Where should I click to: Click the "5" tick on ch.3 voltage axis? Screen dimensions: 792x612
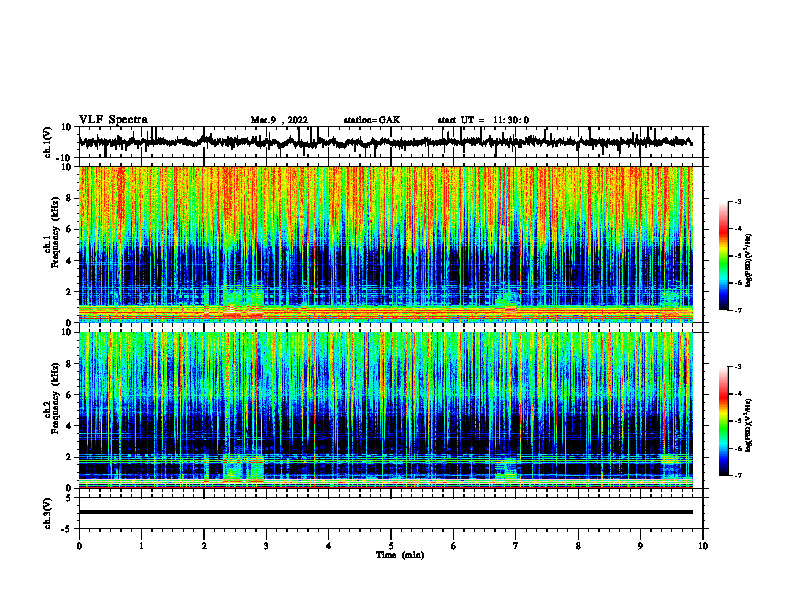coord(69,498)
